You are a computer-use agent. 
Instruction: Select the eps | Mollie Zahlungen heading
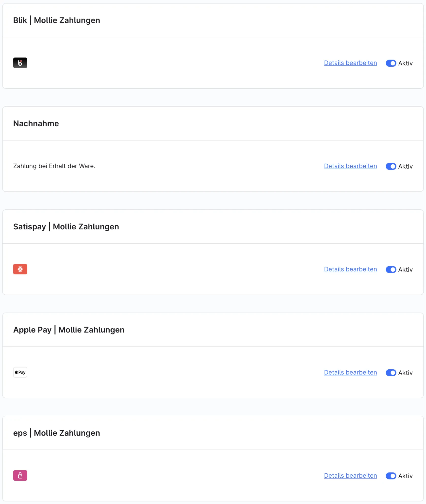tap(57, 433)
